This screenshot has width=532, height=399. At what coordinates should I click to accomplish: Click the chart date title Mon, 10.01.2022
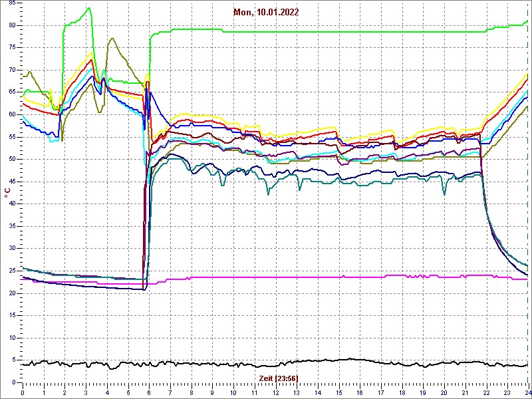pyautogui.click(x=266, y=13)
